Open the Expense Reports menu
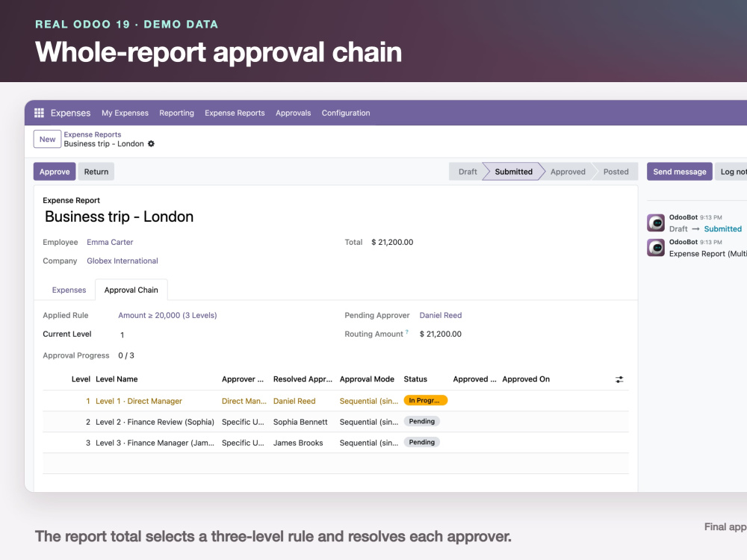747x560 pixels. pos(235,113)
